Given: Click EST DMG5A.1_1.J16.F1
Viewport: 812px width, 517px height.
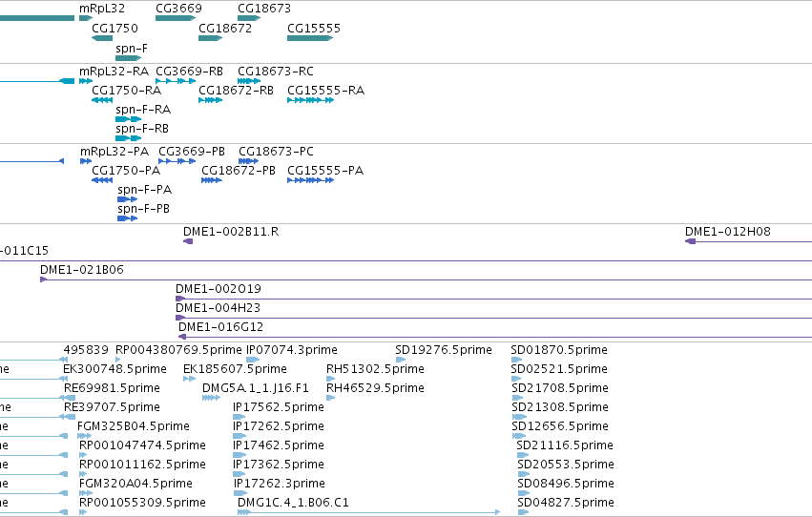Looking at the screenshot, I should pos(256,388).
